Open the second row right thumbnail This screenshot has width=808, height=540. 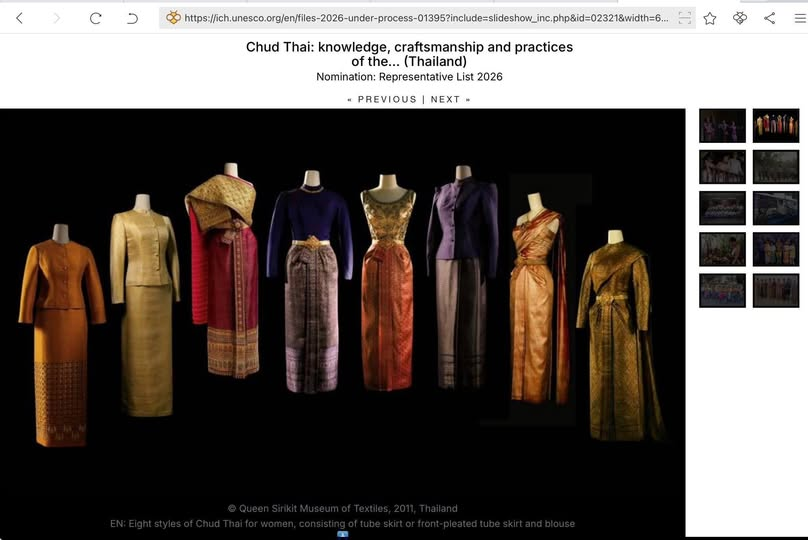coord(776,167)
